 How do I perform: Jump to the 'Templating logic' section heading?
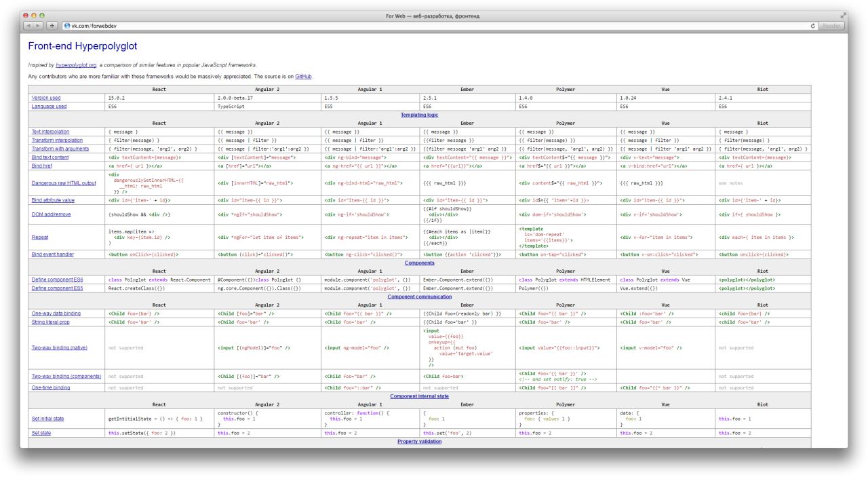[x=418, y=115]
